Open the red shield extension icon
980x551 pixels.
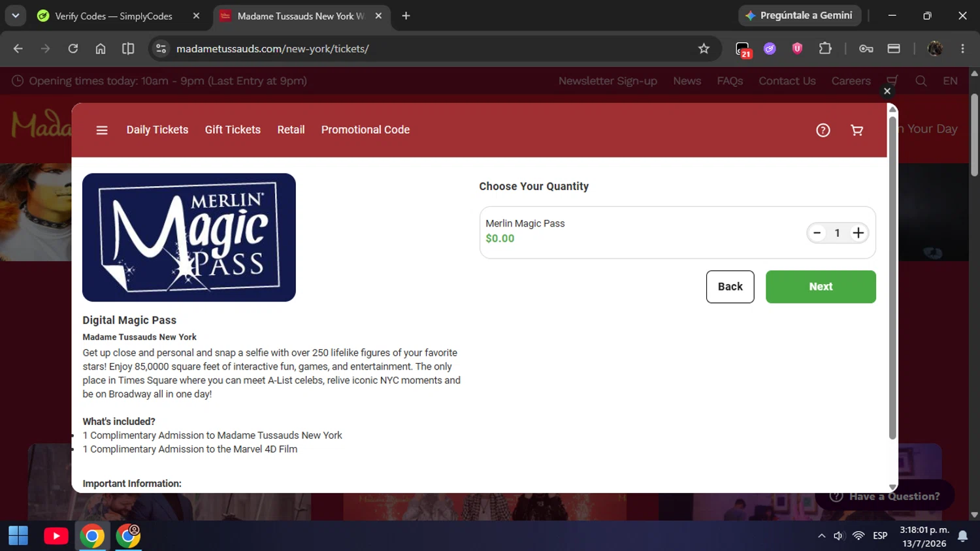pos(797,48)
